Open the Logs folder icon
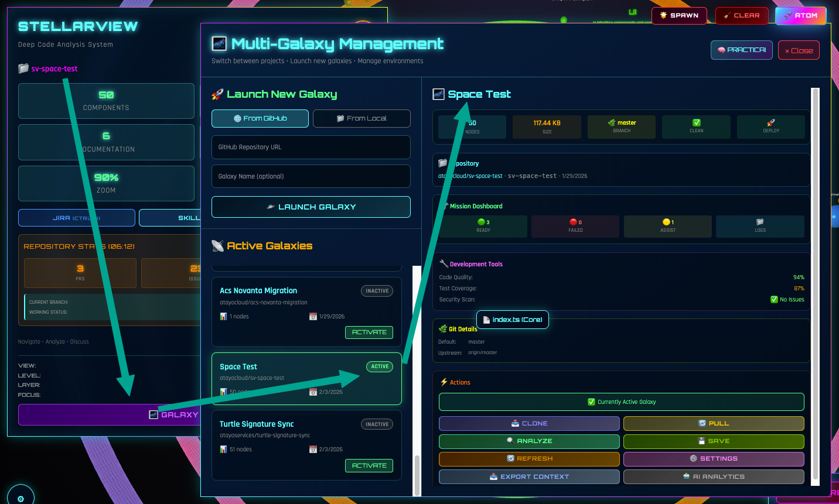Viewport: 839px width, 504px height. (760, 222)
